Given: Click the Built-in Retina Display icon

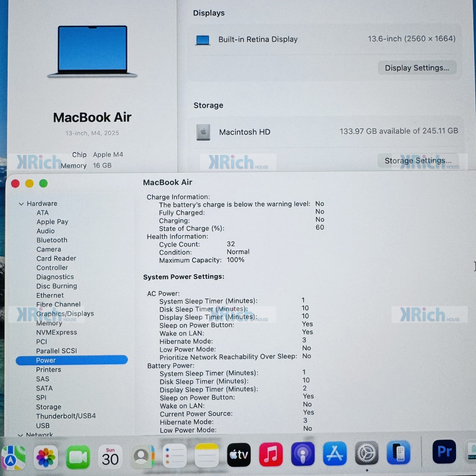Looking at the screenshot, I should pyautogui.click(x=203, y=40).
